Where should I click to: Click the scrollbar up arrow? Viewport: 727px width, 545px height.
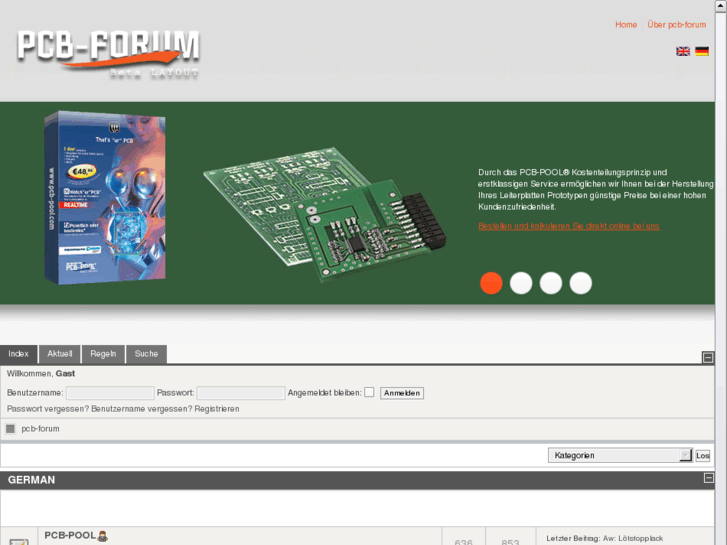click(x=721, y=6)
